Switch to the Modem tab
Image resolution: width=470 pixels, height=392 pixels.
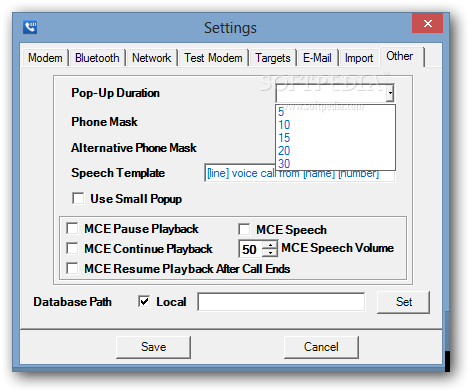pyautogui.click(x=45, y=58)
